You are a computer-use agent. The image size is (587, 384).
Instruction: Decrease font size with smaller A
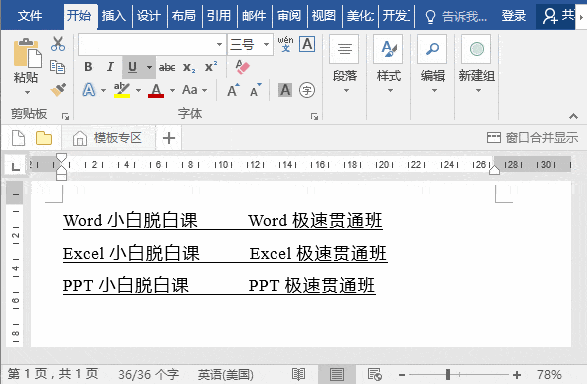[x=256, y=90]
